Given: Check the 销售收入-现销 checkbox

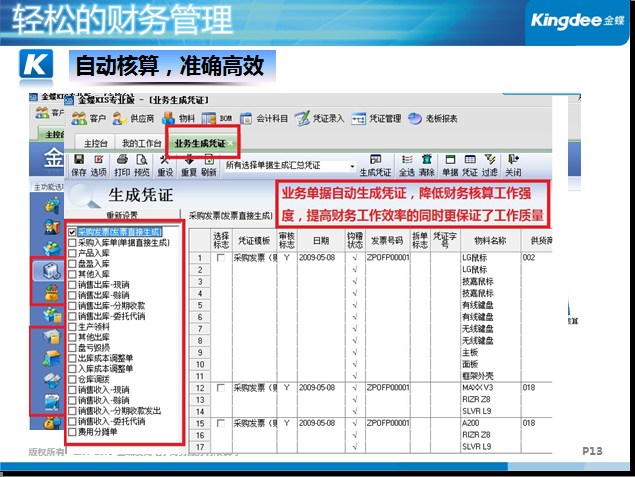Looking at the screenshot, I should pyautogui.click(x=72, y=390).
